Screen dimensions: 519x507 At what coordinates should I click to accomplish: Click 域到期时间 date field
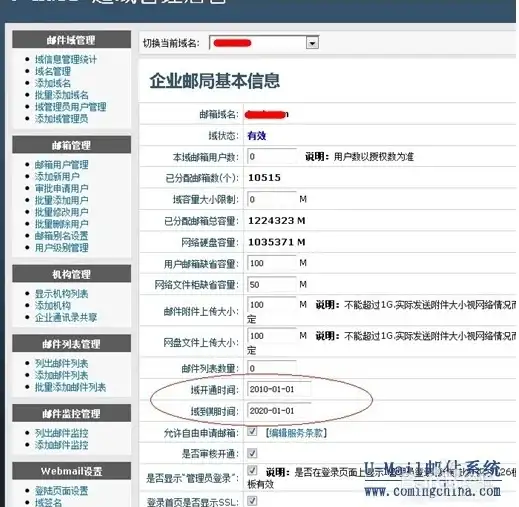click(279, 411)
